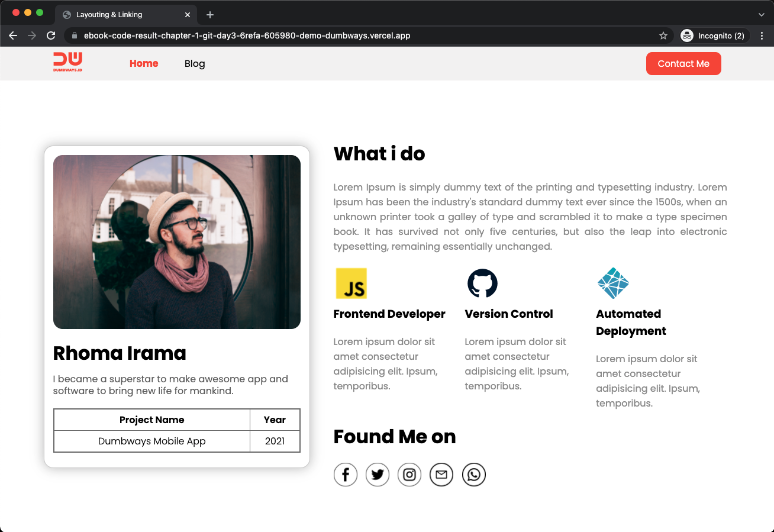The image size is (774, 532).
Task: Open the Twitter social icon
Action: pos(378,475)
